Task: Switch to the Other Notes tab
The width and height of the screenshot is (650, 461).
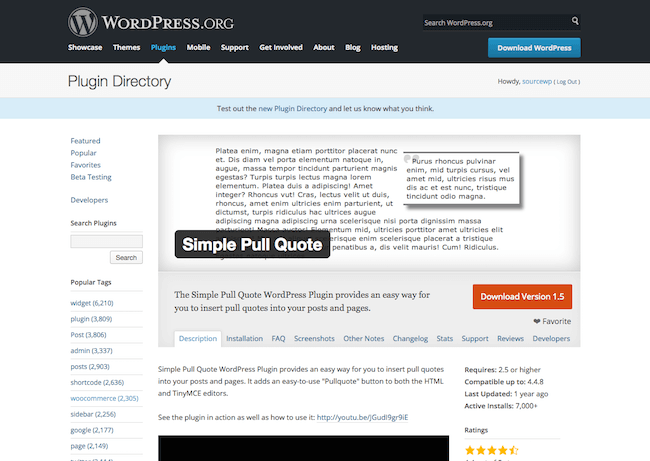Action: point(364,338)
